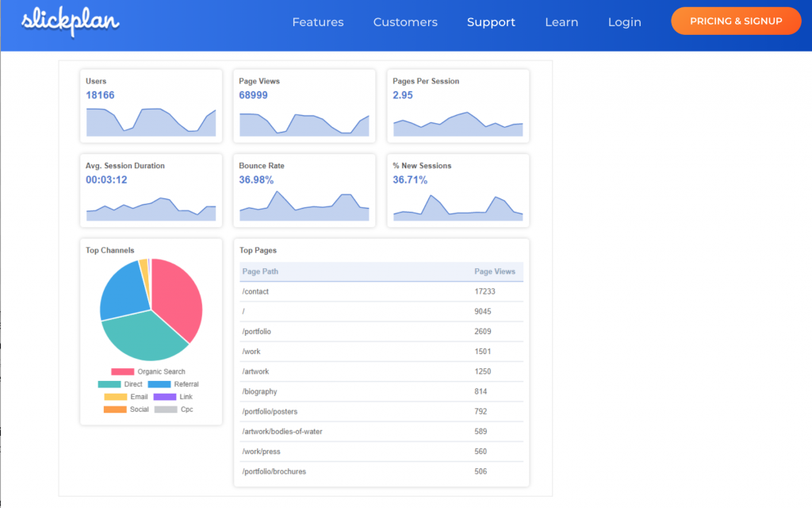Toggle the Direct legend color swatch
The height and width of the screenshot is (508, 812).
109,384
